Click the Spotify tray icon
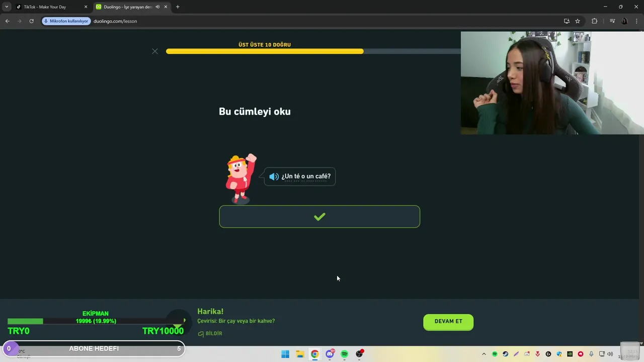644x362 pixels. tap(495, 354)
